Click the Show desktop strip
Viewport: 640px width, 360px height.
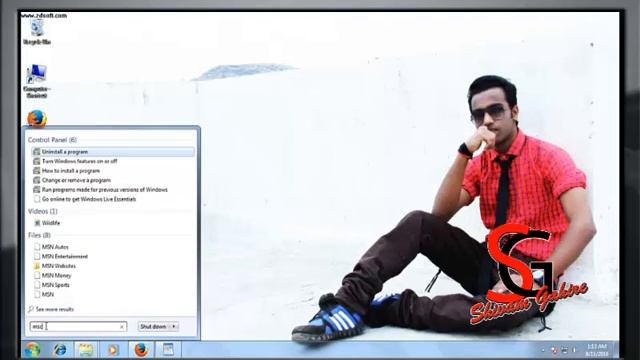coord(616,350)
